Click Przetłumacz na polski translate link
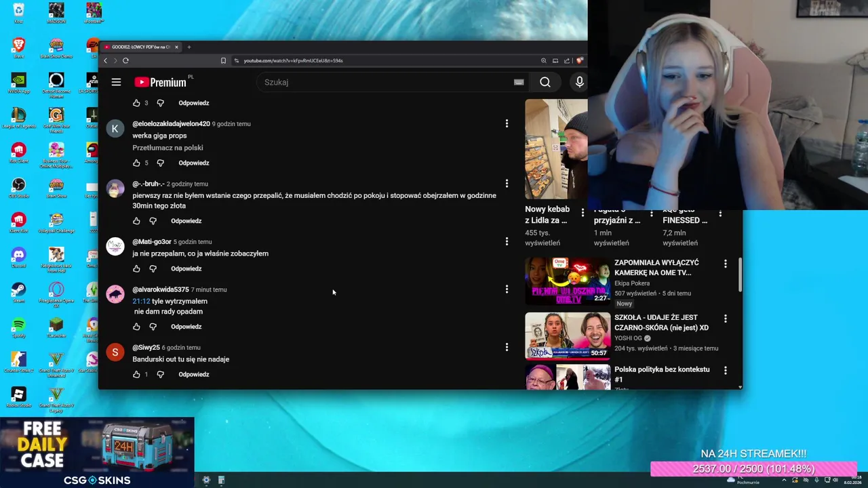The height and width of the screenshot is (488, 868). (x=167, y=148)
